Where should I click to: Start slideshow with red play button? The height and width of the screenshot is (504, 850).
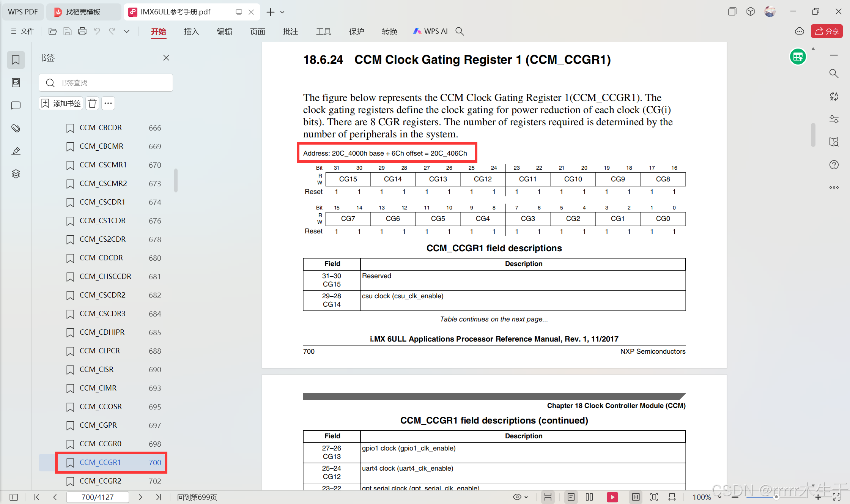pyautogui.click(x=612, y=497)
